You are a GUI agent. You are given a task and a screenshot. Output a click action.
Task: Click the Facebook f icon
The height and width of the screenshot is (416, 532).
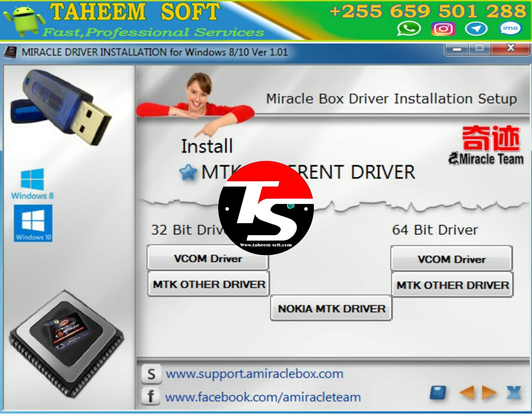pos(151,396)
